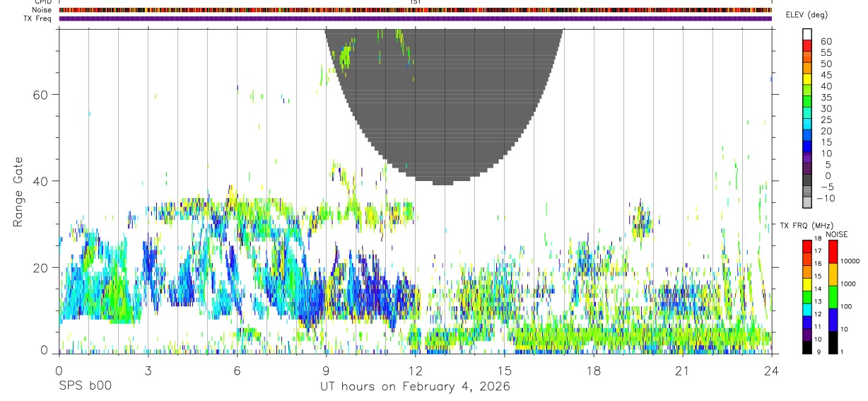Click ELEV colorbar label '35'
Image resolution: width=868 pixels, height=401 pixels.
click(x=826, y=97)
